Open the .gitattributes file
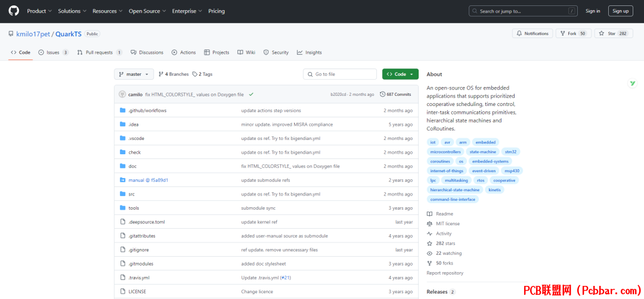This screenshot has height=299, width=644. point(142,236)
